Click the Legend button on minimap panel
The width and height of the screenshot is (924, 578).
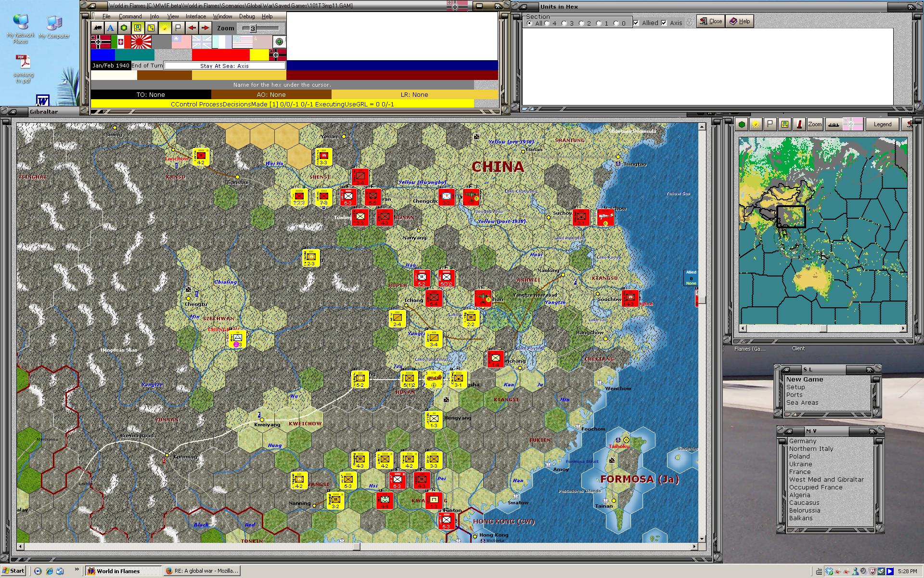pyautogui.click(x=882, y=124)
